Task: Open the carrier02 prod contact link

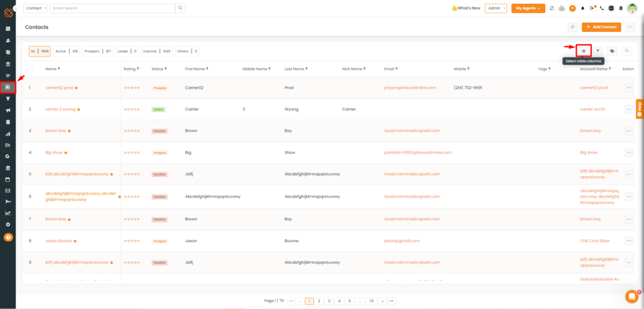Action: click(59, 87)
